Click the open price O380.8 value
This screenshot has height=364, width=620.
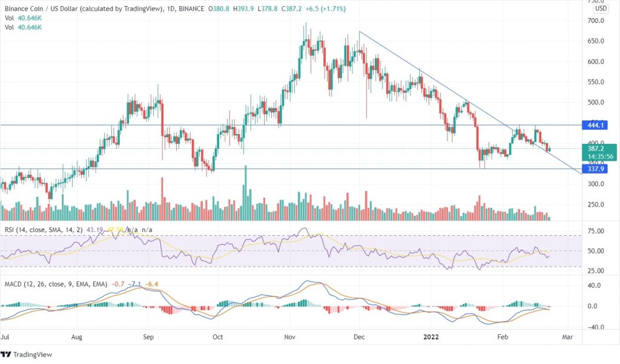click(x=218, y=8)
